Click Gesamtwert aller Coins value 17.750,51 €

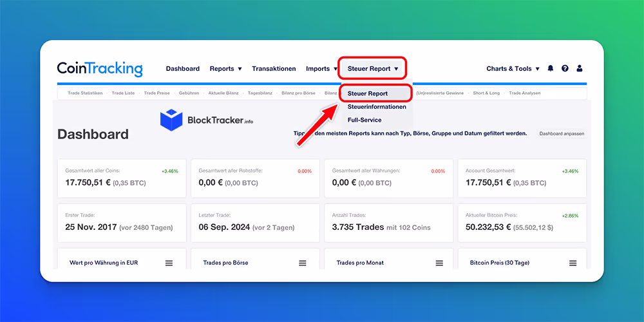pos(88,182)
